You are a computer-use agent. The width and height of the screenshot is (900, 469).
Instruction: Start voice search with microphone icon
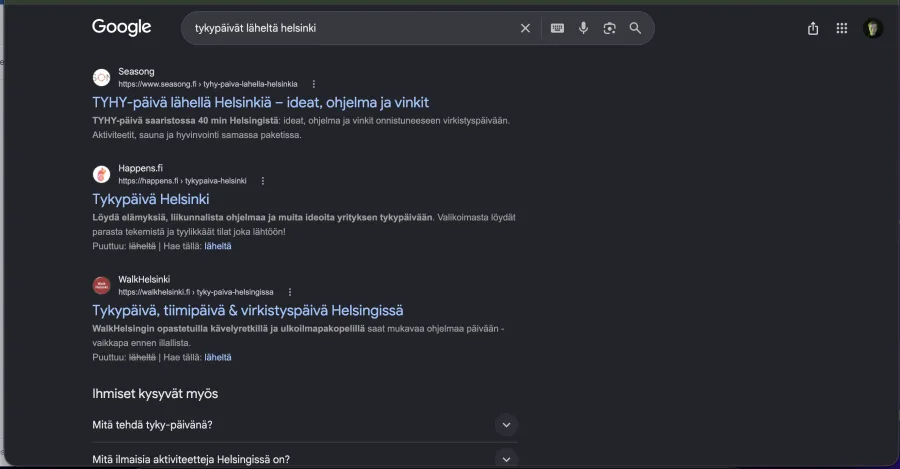[583, 28]
